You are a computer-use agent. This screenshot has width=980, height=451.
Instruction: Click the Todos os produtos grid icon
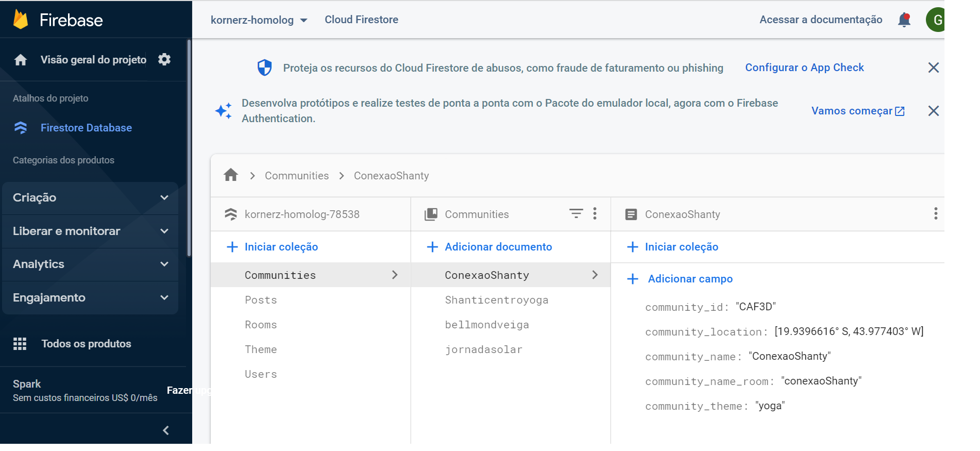coord(20,344)
